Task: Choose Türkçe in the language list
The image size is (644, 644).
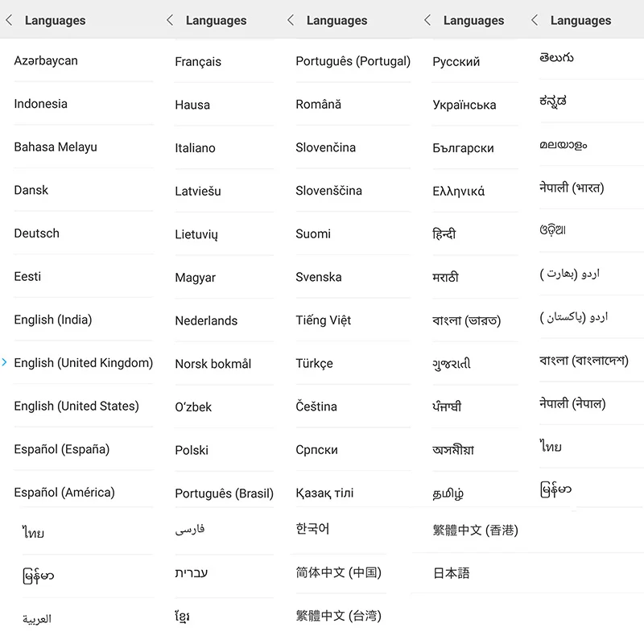Action: (314, 364)
